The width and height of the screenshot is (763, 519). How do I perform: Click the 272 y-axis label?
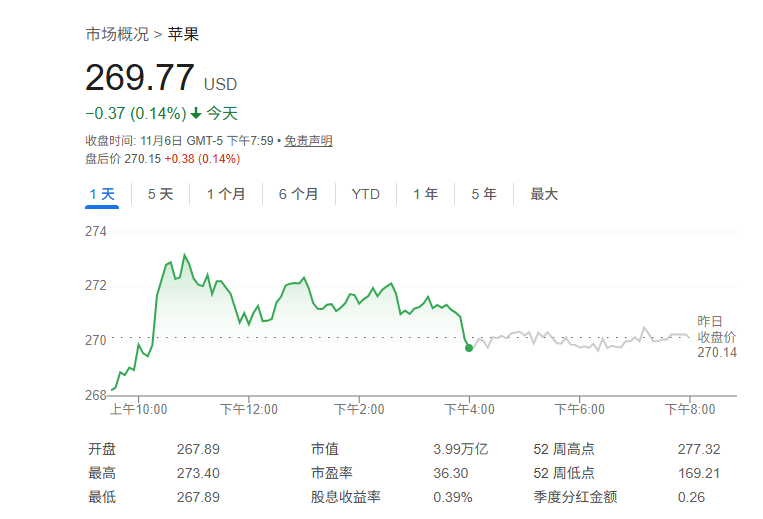pos(96,285)
